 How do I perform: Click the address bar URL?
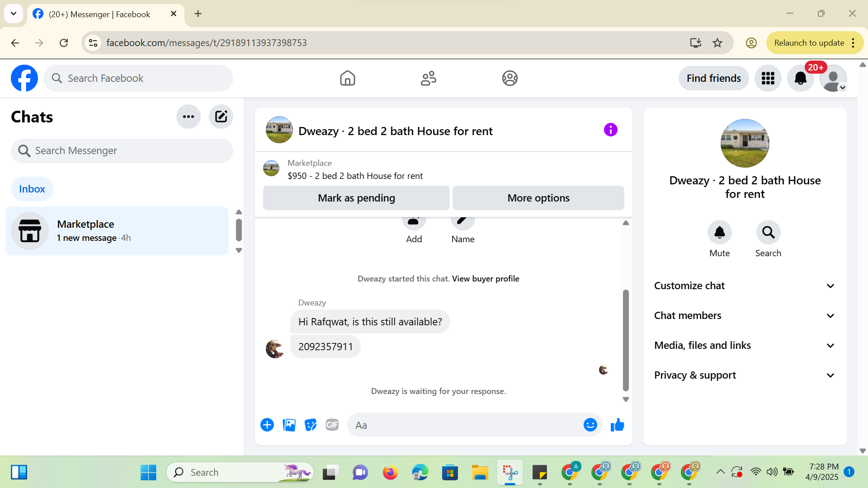pyautogui.click(x=207, y=43)
